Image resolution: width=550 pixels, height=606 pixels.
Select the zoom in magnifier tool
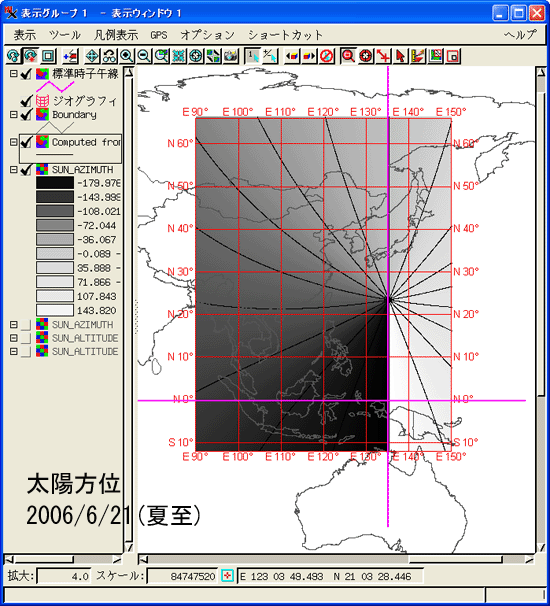tap(127, 56)
